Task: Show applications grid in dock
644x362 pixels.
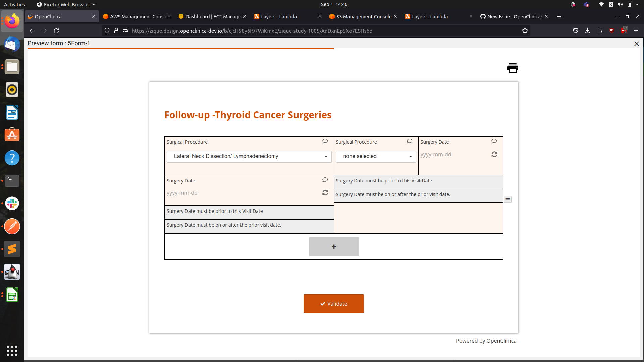Action: (12, 350)
